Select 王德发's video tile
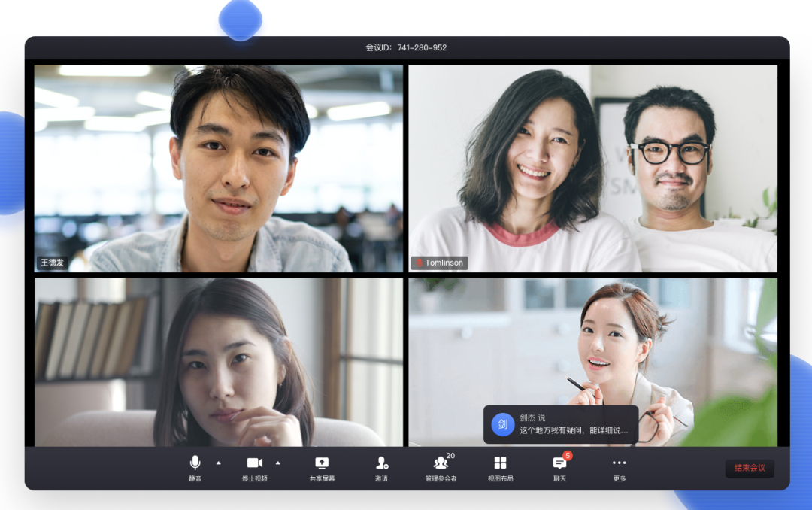812x510 pixels. click(x=219, y=168)
